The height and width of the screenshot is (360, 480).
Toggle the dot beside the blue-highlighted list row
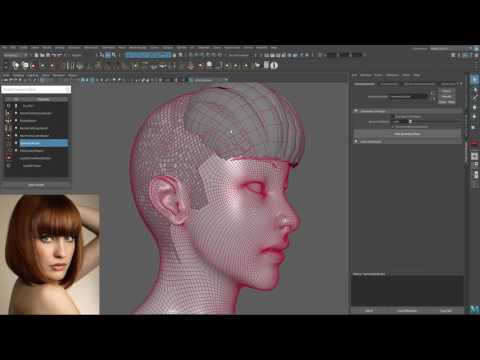tap(16, 143)
